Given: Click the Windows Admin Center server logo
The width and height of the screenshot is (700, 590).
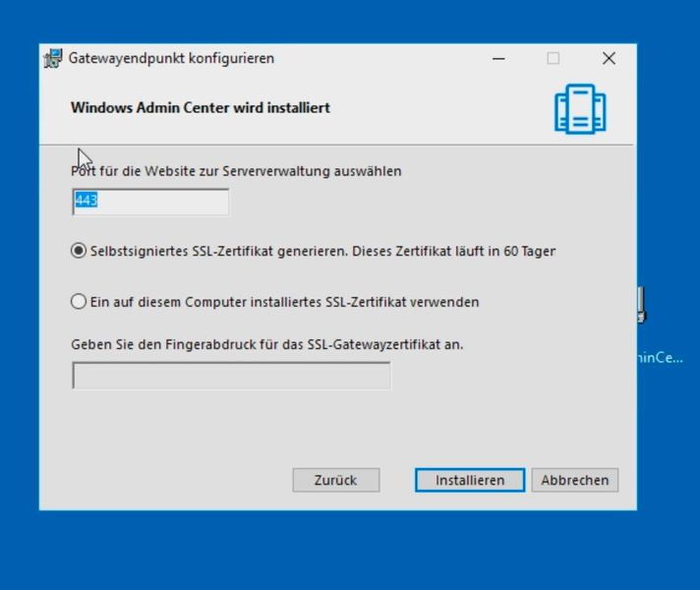Looking at the screenshot, I should click(x=580, y=109).
